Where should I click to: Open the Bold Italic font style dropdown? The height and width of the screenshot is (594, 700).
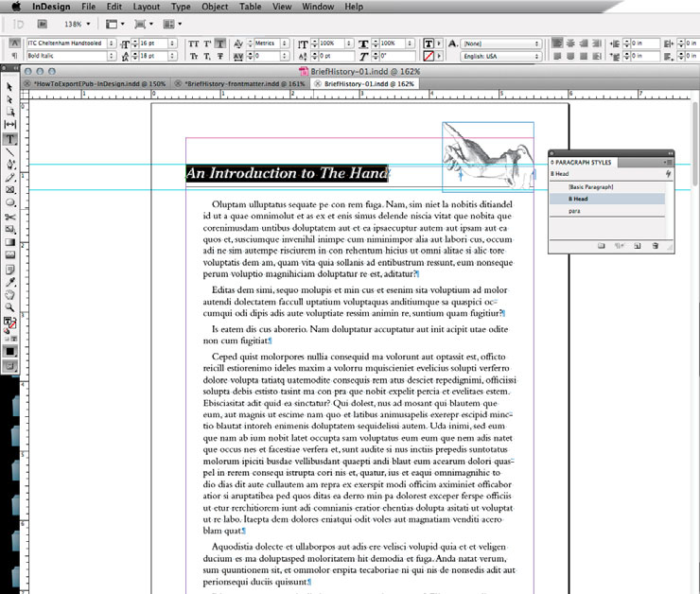63,57
